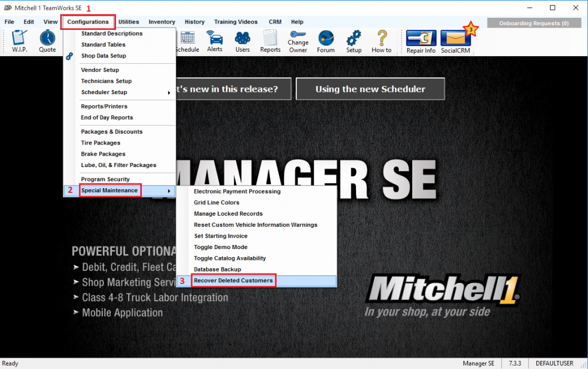Select Program Security
Image resolution: width=588 pixels, height=369 pixels.
[119, 180]
